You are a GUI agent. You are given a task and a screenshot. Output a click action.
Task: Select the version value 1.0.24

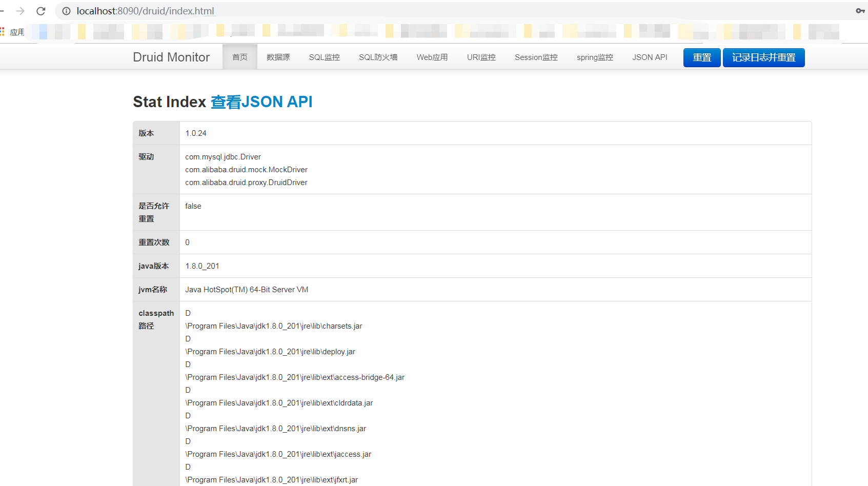coord(196,133)
